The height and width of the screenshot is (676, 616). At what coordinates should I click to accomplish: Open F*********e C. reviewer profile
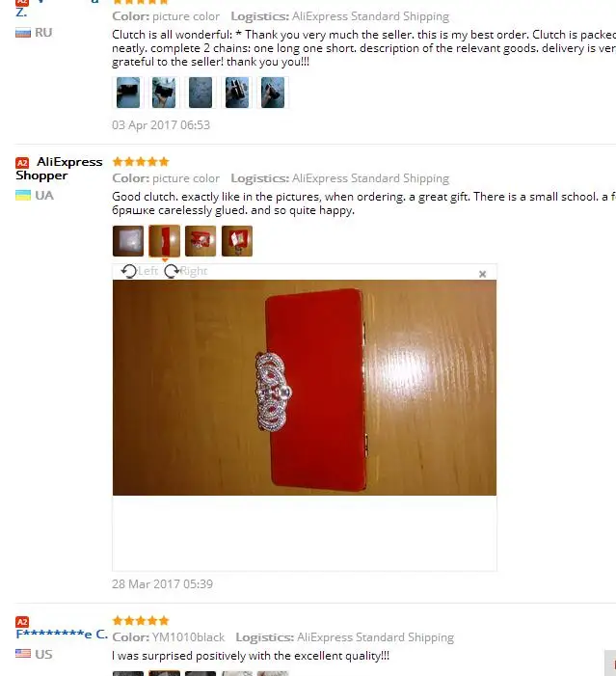[62, 635]
